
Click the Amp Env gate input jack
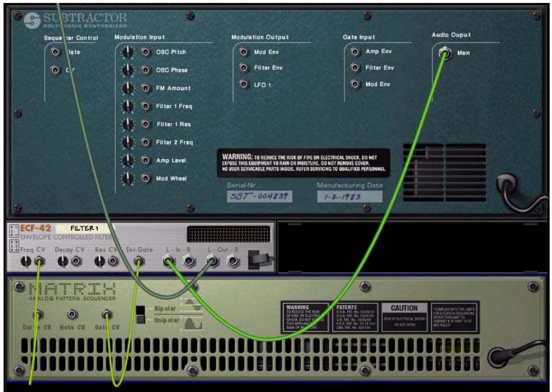coord(354,52)
